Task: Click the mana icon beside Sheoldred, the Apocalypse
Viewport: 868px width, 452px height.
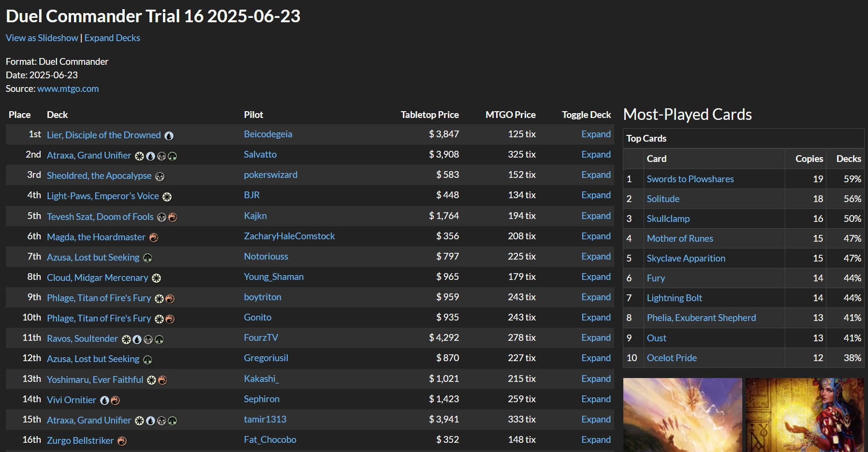Action: click(160, 176)
